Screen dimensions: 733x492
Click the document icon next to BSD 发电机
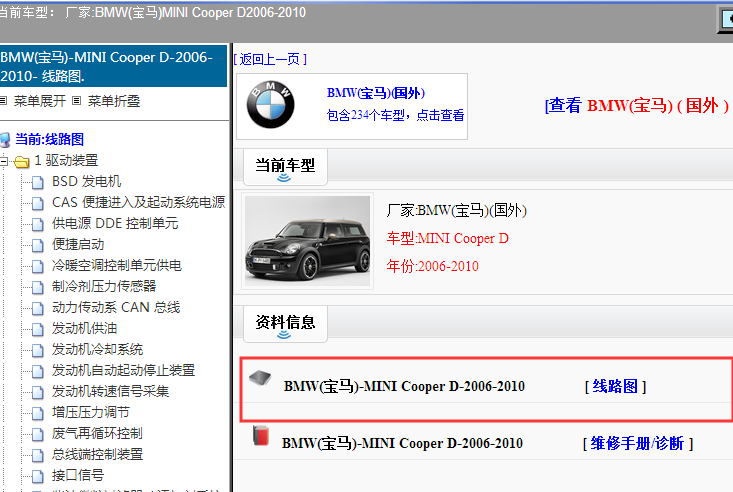(37, 182)
